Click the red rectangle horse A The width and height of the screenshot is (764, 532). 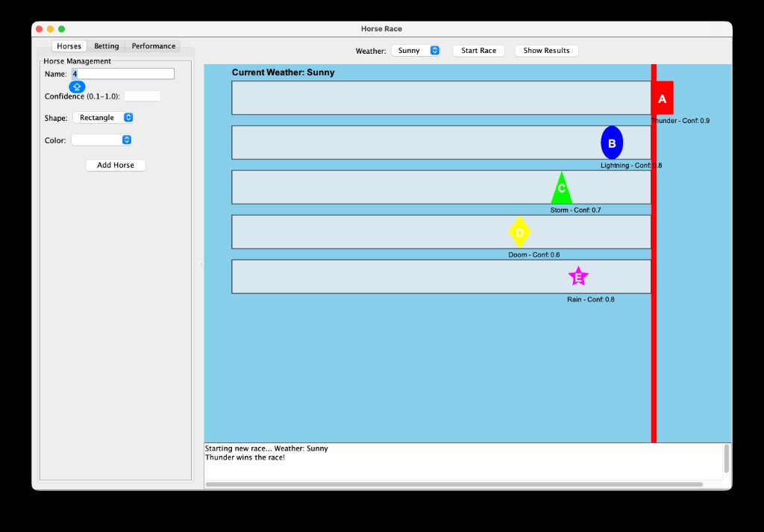click(663, 98)
